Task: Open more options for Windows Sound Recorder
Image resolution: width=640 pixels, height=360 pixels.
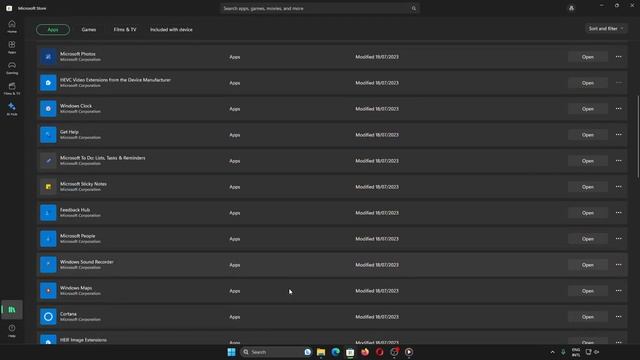Action: pyautogui.click(x=618, y=264)
